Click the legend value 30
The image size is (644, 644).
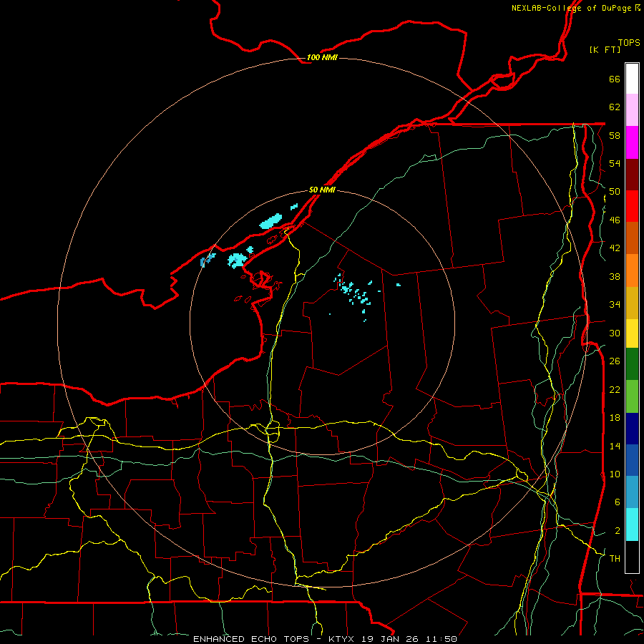click(x=615, y=333)
